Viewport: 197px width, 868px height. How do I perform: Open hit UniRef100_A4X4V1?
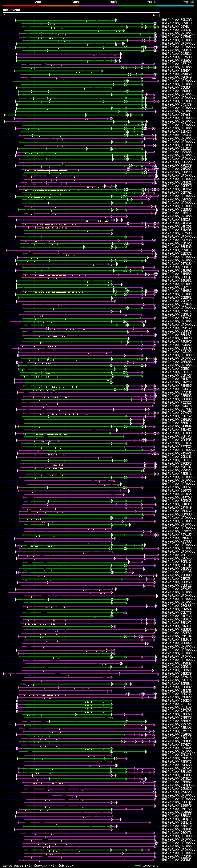tap(177, 454)
